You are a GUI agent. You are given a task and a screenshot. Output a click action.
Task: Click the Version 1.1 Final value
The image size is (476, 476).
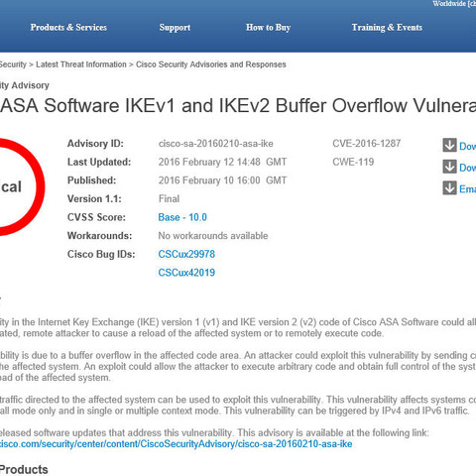tap(169, 199)
